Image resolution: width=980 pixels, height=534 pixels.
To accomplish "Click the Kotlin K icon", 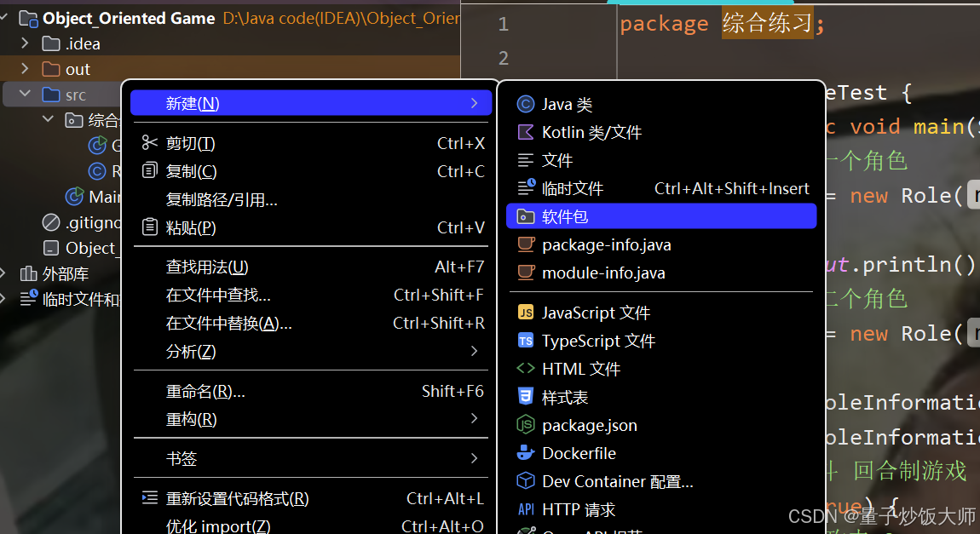I will (526, 132).
